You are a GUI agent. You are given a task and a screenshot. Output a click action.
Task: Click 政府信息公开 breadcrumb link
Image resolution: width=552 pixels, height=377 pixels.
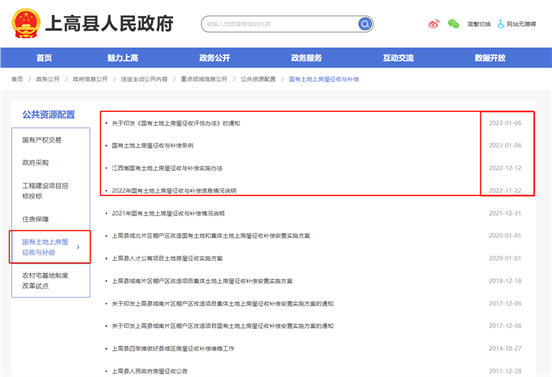pyautogui.click(x=90, y=79)
